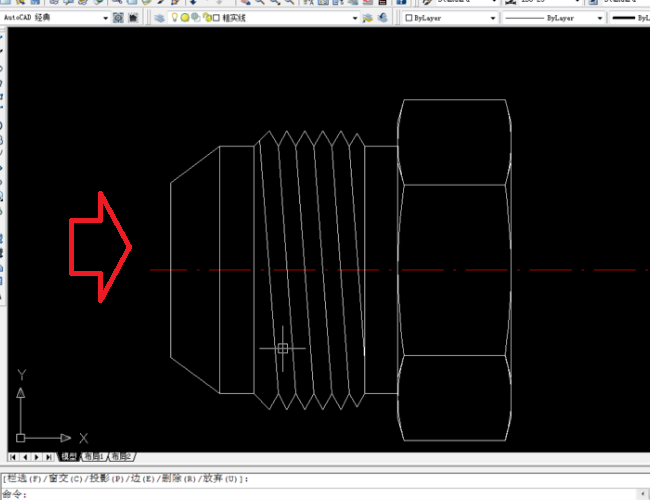The image size is (650, 500).
Task: Click the ByLayer color swatch square
Action: (x=408, y=18)
